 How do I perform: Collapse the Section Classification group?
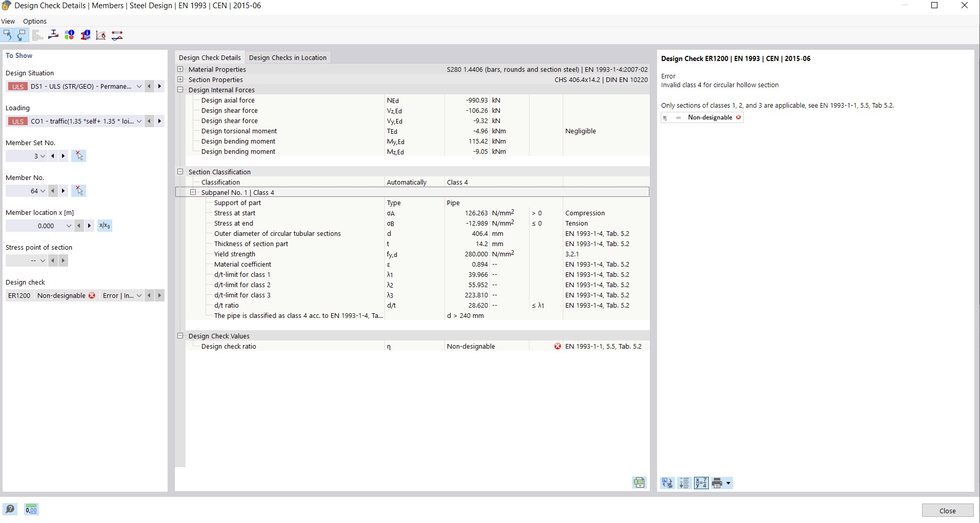coord(180,172)
